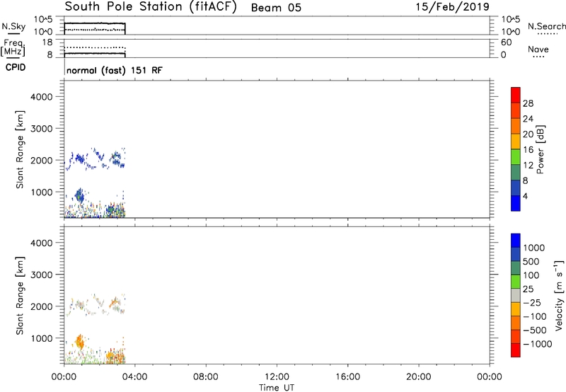Screen dimensions: 566x392
Task: Click the yellow 16-20 dB power color segment
Action: [516, 141]
